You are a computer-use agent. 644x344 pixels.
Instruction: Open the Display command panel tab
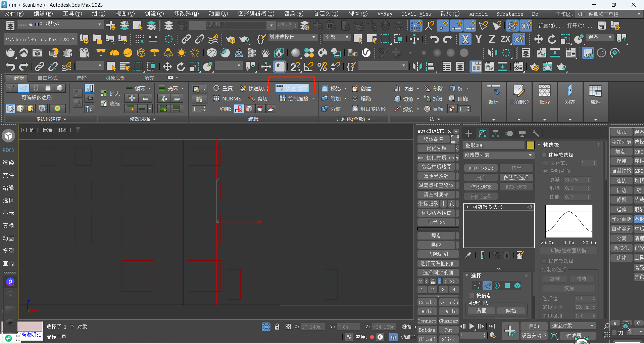tap(522, 133)
